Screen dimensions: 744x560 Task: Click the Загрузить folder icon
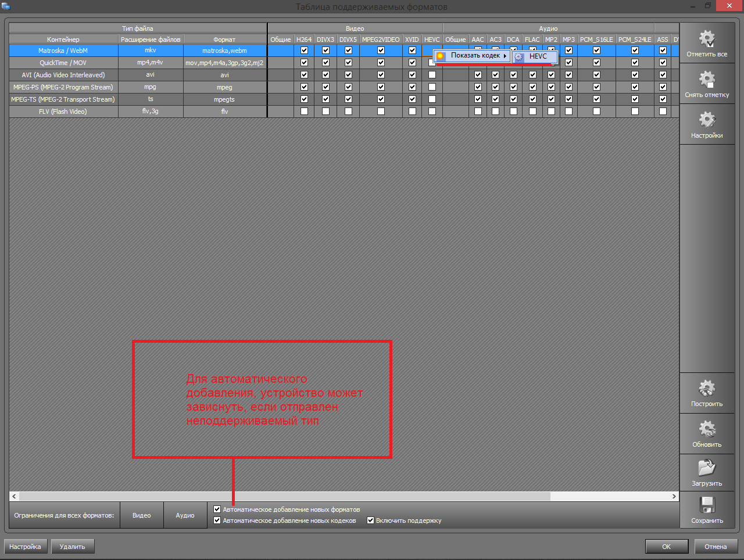coord(707,468)
